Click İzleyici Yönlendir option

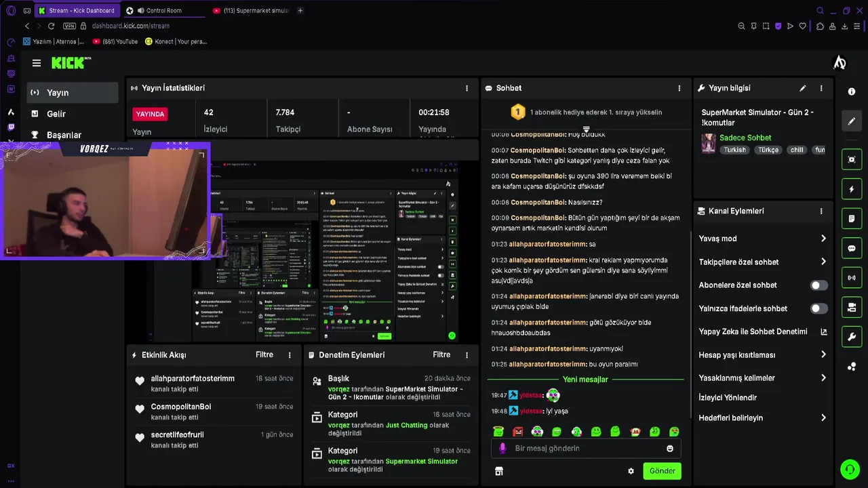[728, 398]
